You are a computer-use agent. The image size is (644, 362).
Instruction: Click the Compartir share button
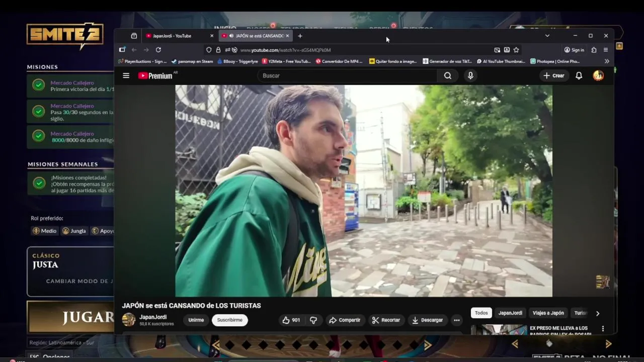[345, 320]
